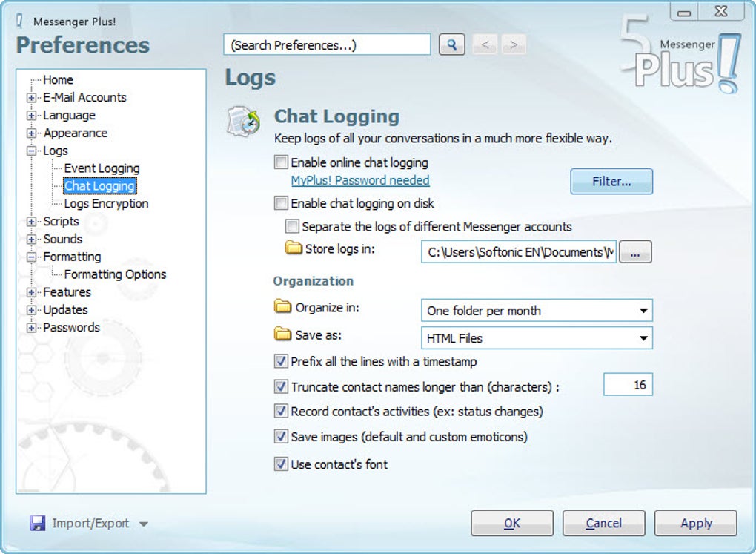Viewport: 756px width, 554px height.
Task: Select the Passwords tree item
Action: point(71,327)
